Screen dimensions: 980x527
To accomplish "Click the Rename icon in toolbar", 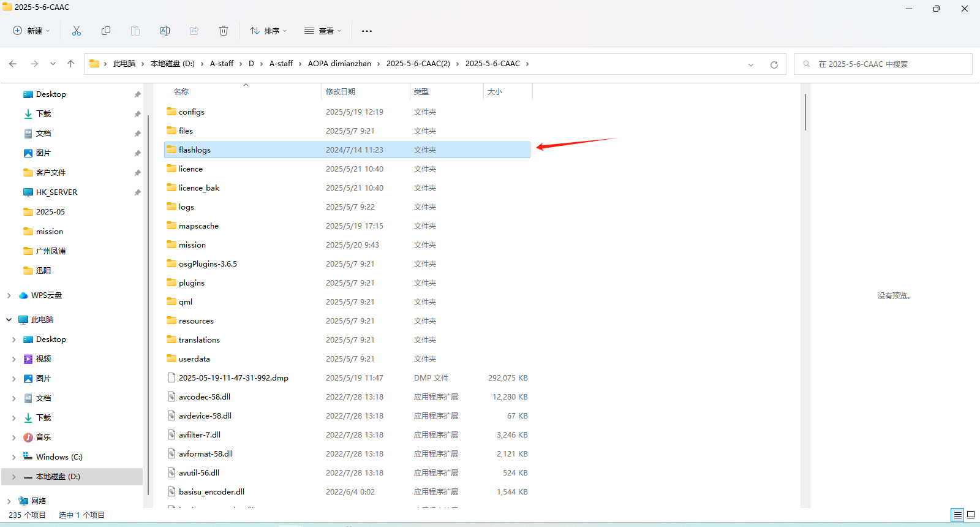I will [x=165, y=31].
